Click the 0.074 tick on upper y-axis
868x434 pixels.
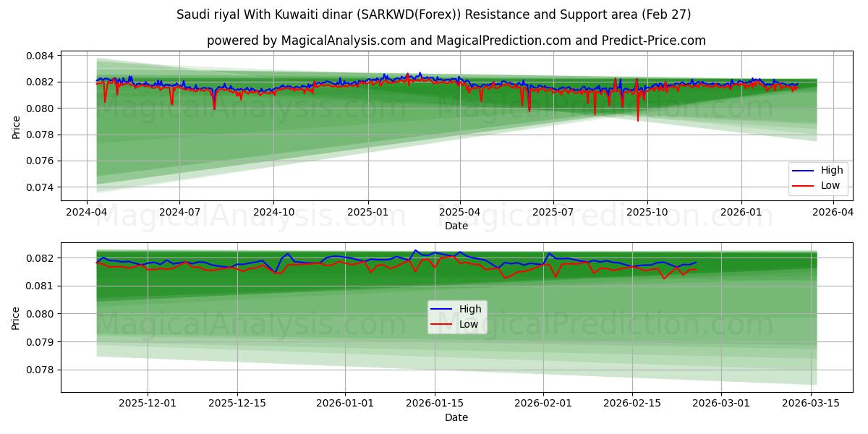pyautogui.click(x=41, y=187)
